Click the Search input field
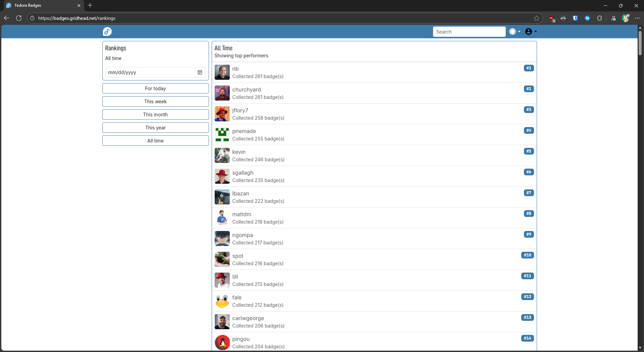644x352 pixels. coord(469,32)
